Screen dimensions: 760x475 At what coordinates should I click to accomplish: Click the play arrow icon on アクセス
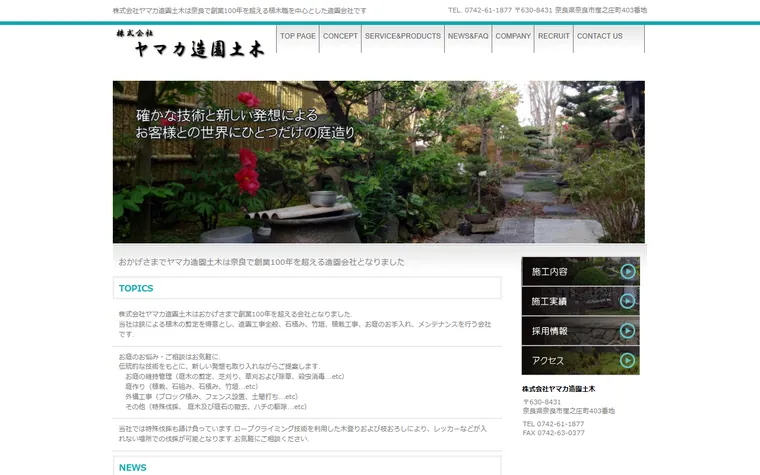[x=628, y=361]
